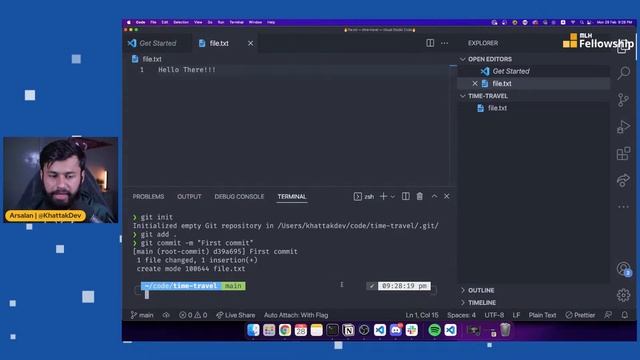Toggle Auto Attach: With Flag
Image resolution: width=640 pixels, height=360 pixels.
pos(296,315)
